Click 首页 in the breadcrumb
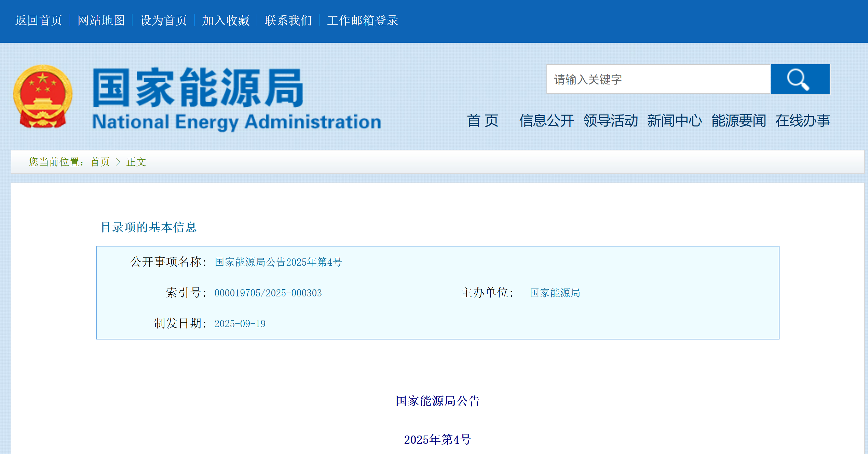This screenshot has height=454, width=868. [100, 162]
